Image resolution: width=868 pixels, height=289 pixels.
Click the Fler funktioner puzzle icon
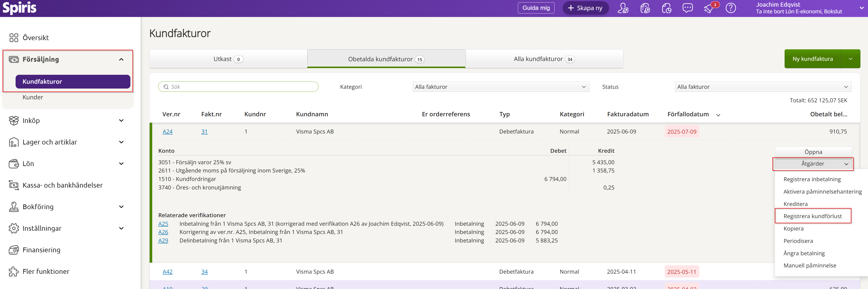coord(14,272)
